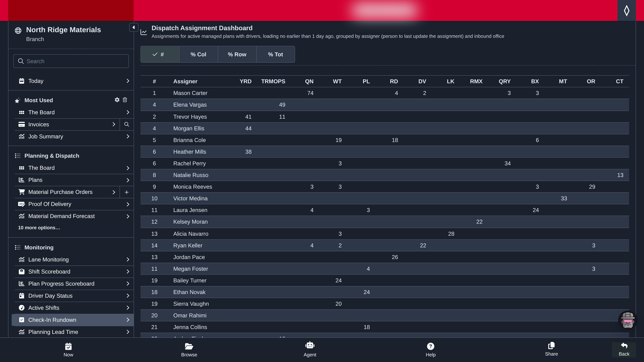The height and width of the screenshot is (362, 644).
Task: Click the diamond logo icon in the header
Action: [x=626, y=10]
